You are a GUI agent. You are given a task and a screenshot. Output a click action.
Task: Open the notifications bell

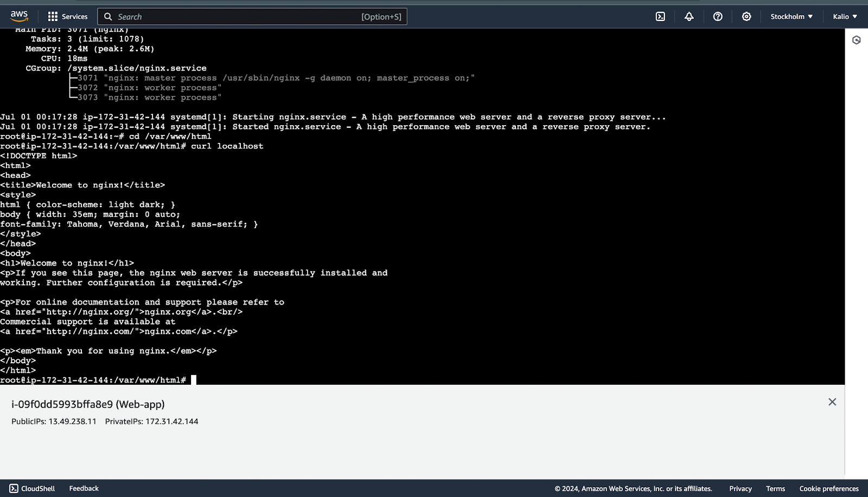point(689,17)
